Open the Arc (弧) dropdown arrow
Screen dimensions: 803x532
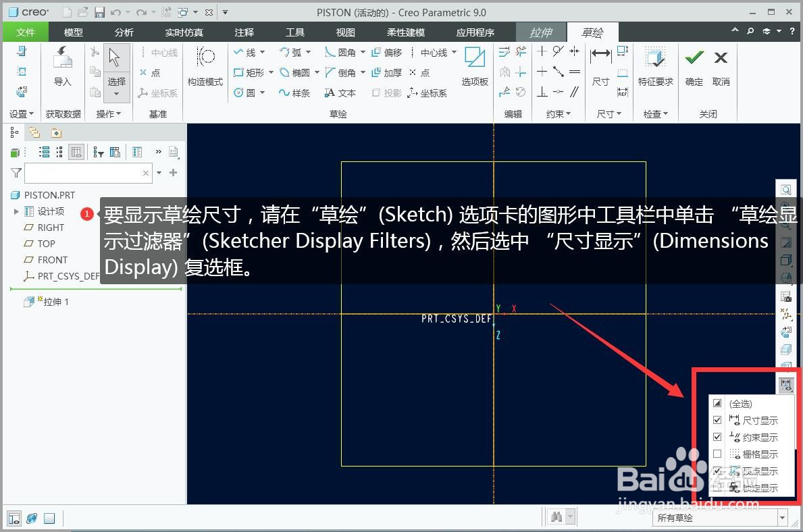tap(308, 52)
